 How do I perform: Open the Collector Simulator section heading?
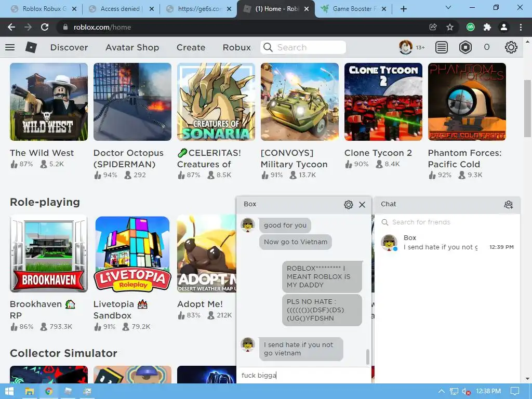[x=63, y=353]
